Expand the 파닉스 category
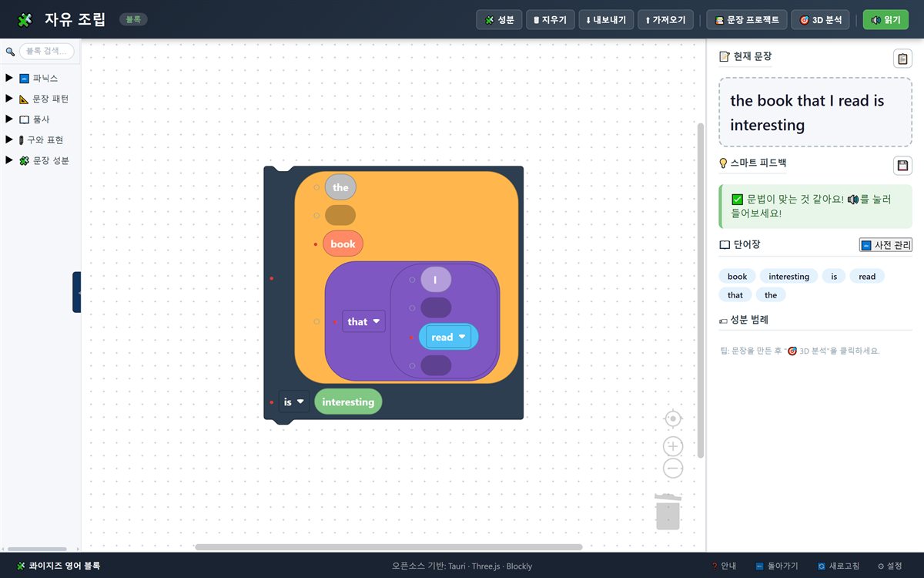This screenshot has height=578, width=924. click(38, 78)
